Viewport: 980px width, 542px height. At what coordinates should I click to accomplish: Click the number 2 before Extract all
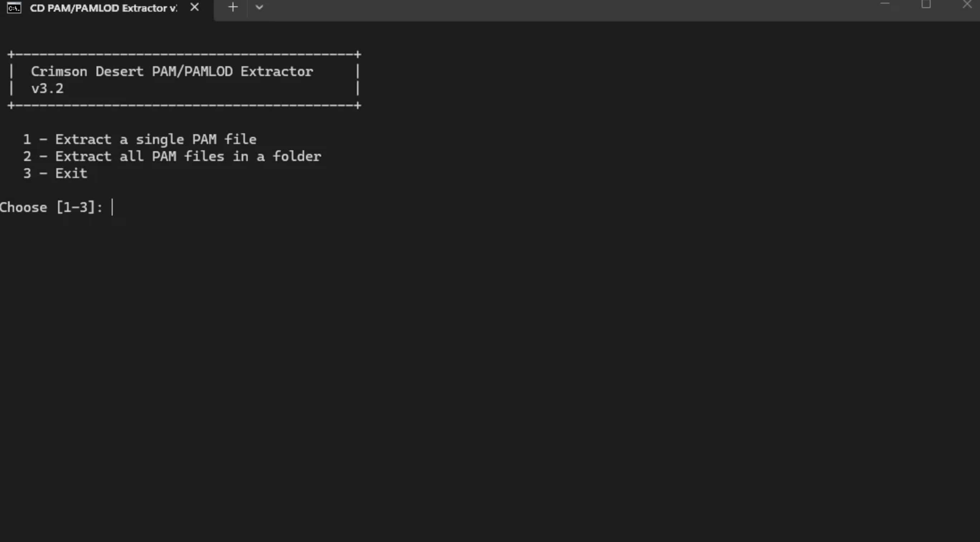coord(27,157)
